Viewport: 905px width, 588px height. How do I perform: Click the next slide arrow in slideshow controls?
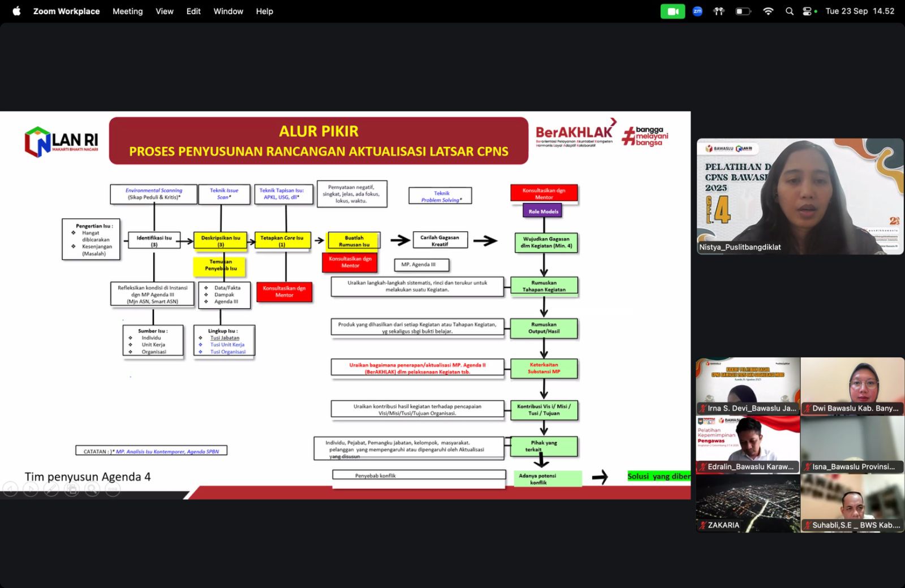click(x=31, y=490)
